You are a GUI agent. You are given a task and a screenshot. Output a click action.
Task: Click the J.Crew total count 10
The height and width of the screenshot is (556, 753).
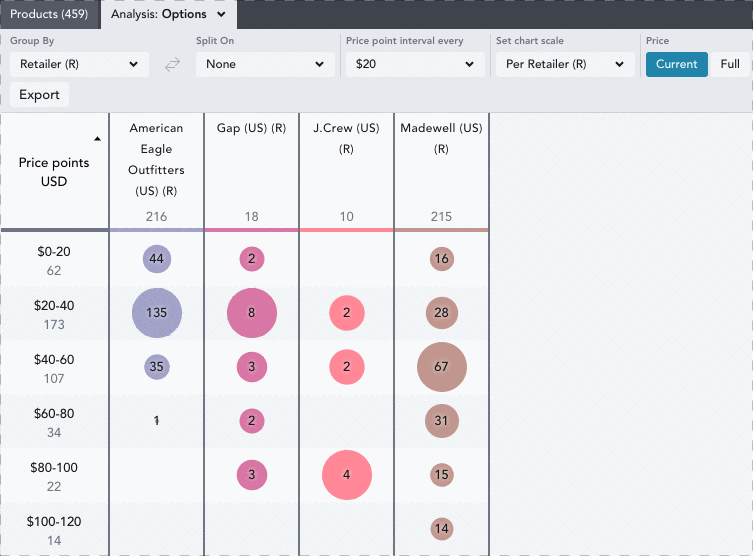[346, 217]
